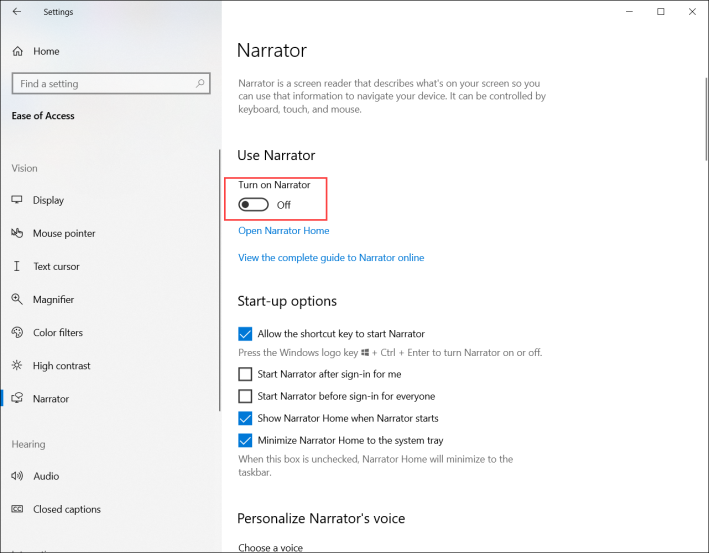Image resolution: width=709 pixels, height=553 pixels.
Task: Click the Mouse pointer icon
Action: point(17,233)
